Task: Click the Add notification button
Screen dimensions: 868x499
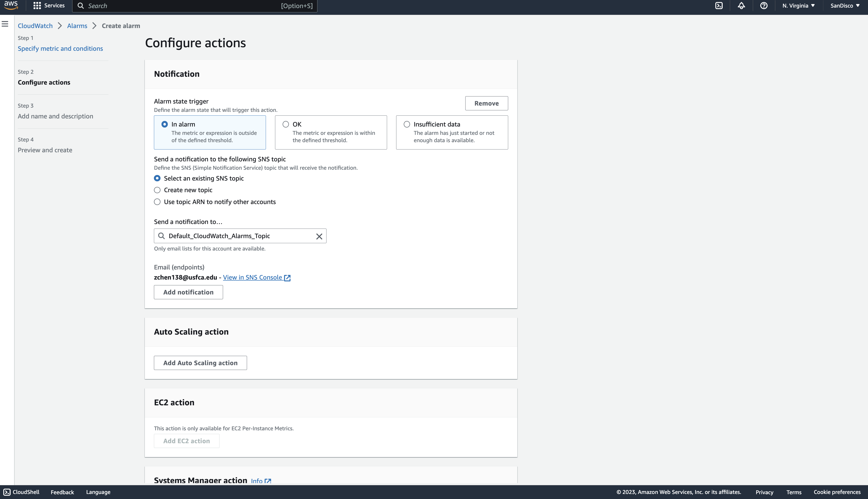Action: (188, 292)
